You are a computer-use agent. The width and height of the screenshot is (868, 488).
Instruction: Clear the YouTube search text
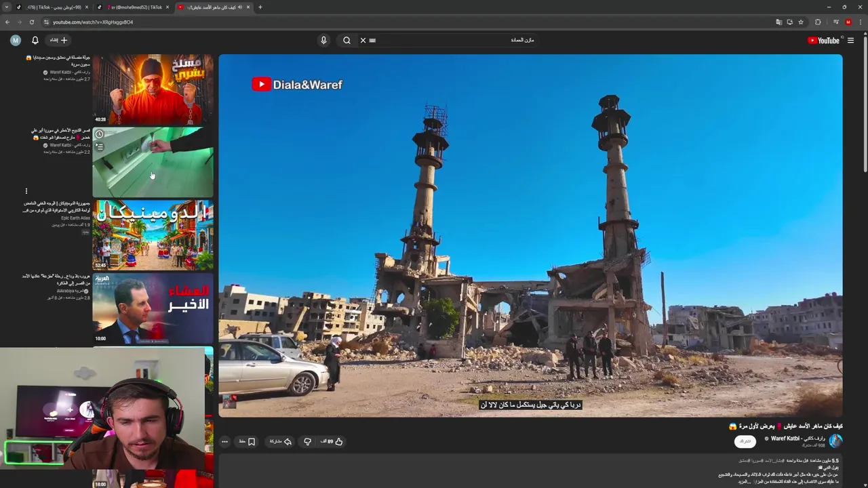(363, 40)
